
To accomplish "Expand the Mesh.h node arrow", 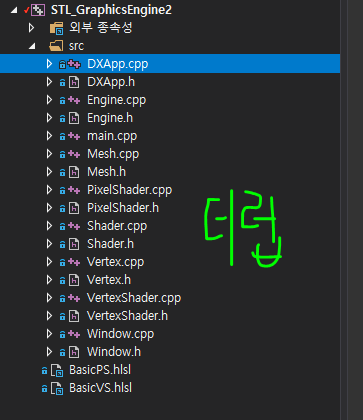I will tap(49, 172).
